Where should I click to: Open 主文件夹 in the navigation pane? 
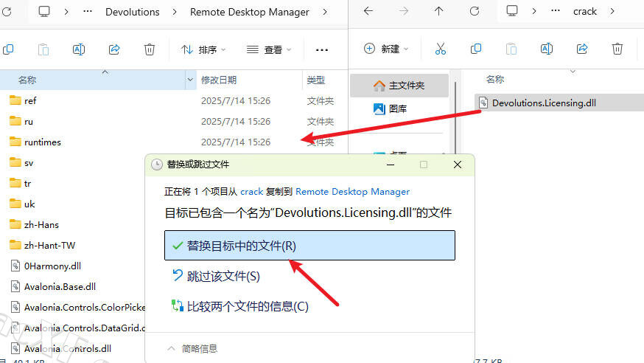[399, 86]
